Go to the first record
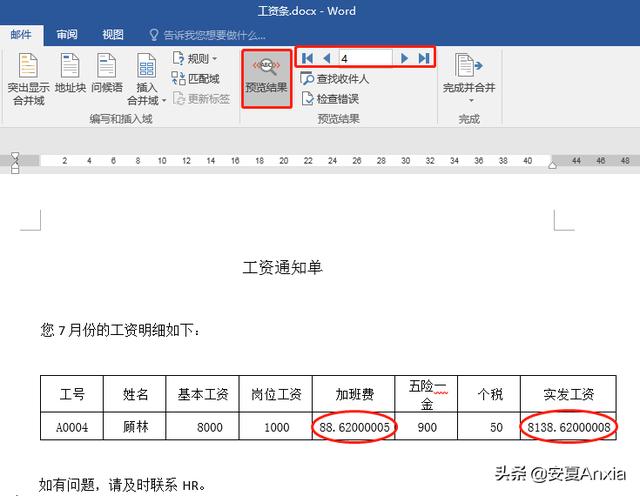 click(x=307, y=58)
